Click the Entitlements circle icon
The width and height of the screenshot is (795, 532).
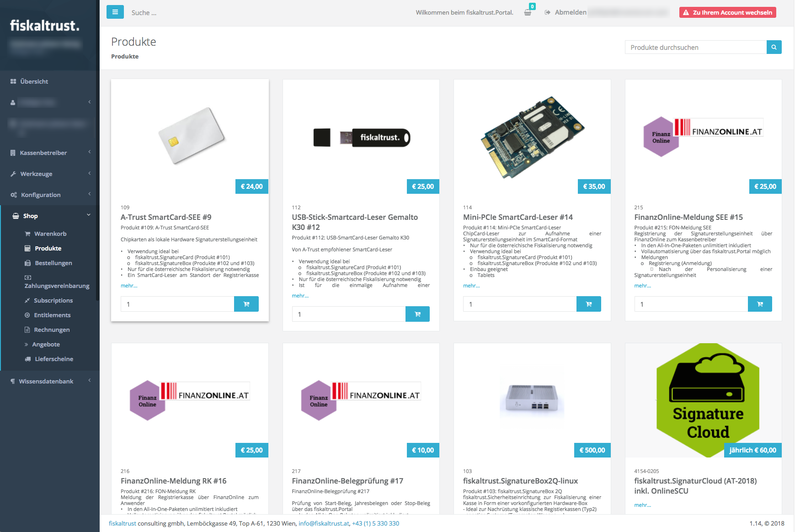tap(27, 315)
